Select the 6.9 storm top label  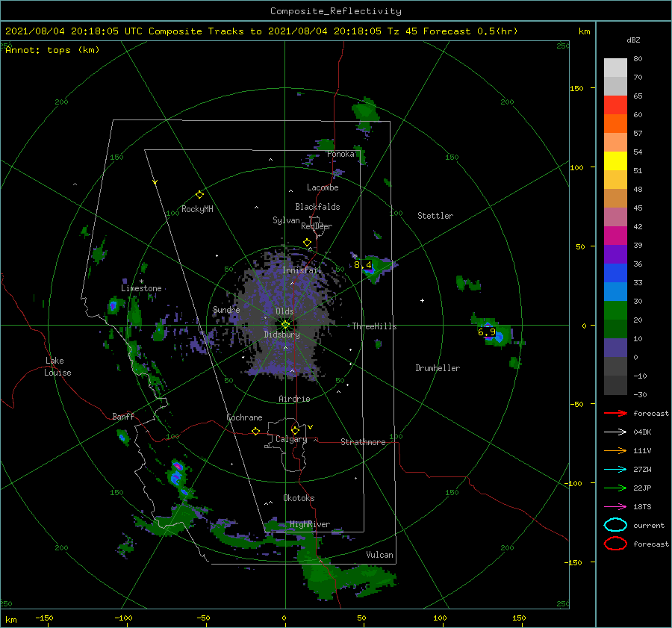[486, 332]
